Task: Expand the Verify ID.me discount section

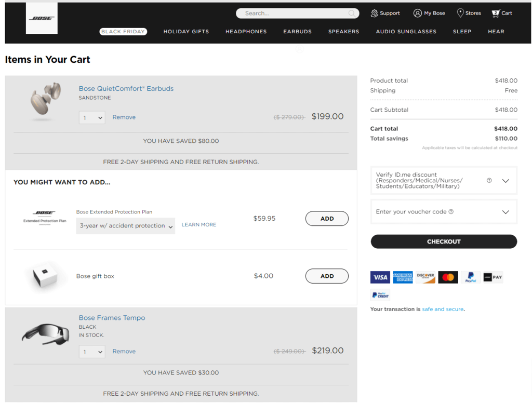Action: point(506,181)
